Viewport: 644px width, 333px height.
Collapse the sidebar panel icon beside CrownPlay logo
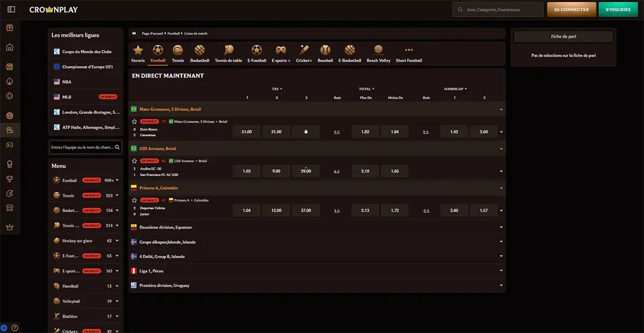click(x=11, y=10)
